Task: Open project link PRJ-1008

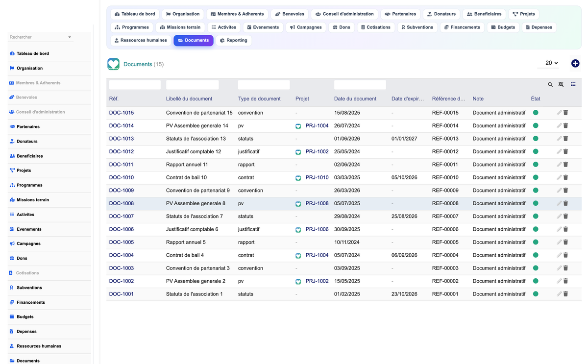Action: 317,203
